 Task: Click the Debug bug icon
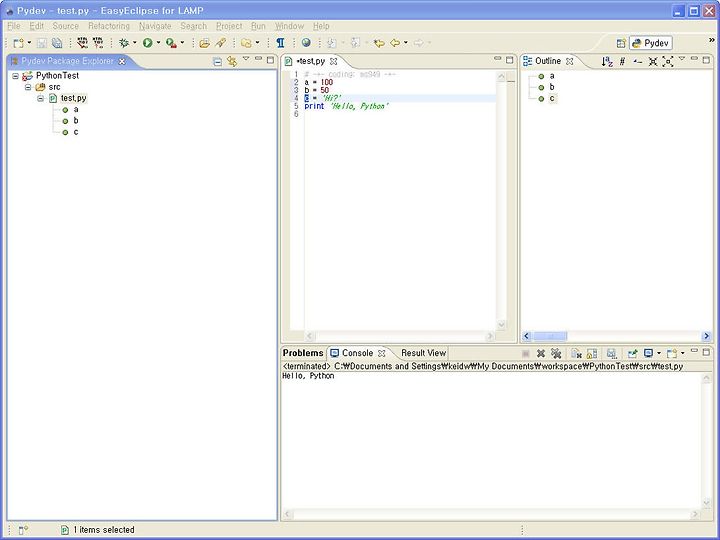coord(124,43)
